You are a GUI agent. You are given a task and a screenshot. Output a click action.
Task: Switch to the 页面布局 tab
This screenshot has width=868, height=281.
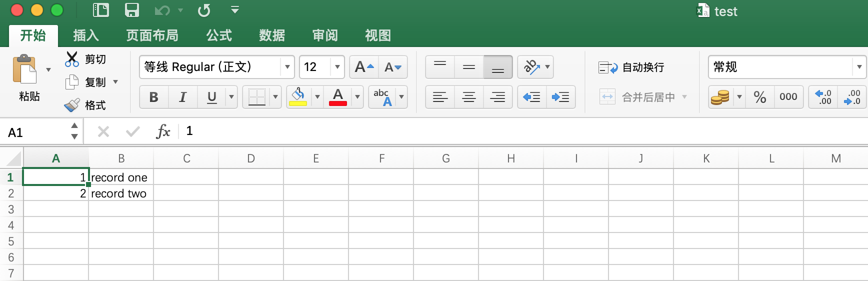[x=152, y=35]
